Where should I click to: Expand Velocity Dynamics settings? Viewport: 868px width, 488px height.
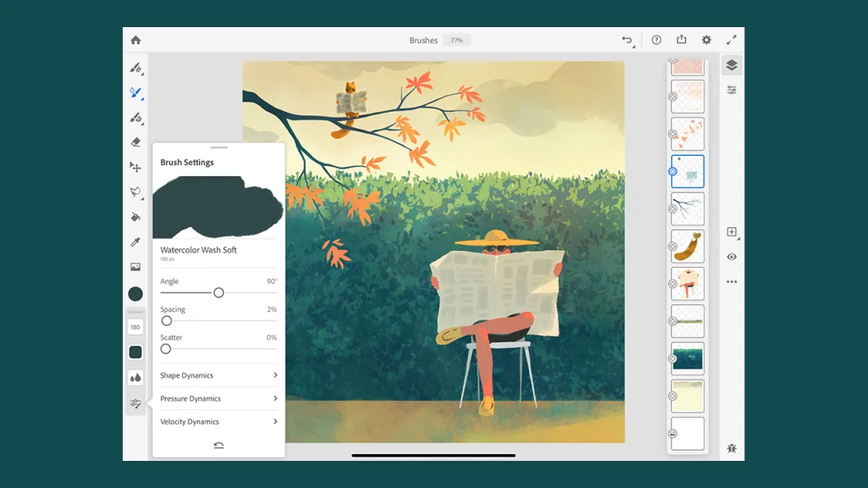click(x=218, y=421)
